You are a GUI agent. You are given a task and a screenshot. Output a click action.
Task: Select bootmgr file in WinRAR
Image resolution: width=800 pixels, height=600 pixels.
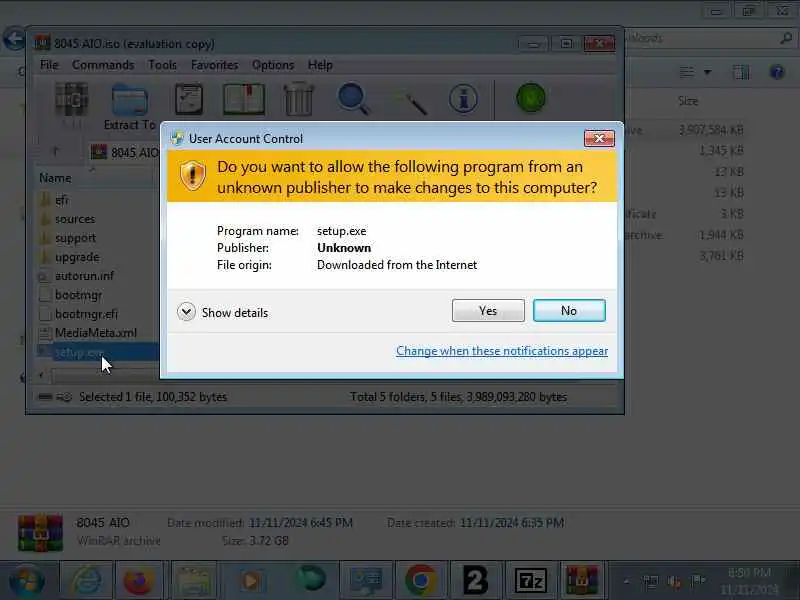(x=78, y=295)
